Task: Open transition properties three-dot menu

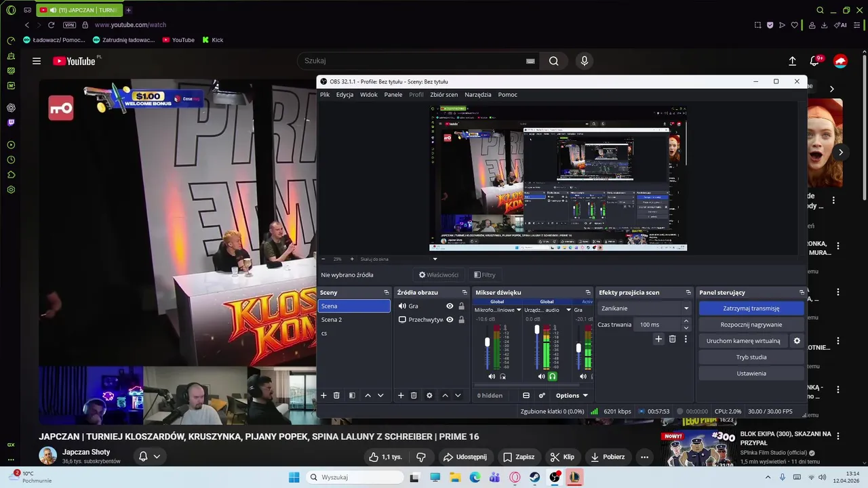Action: [686, 339]
